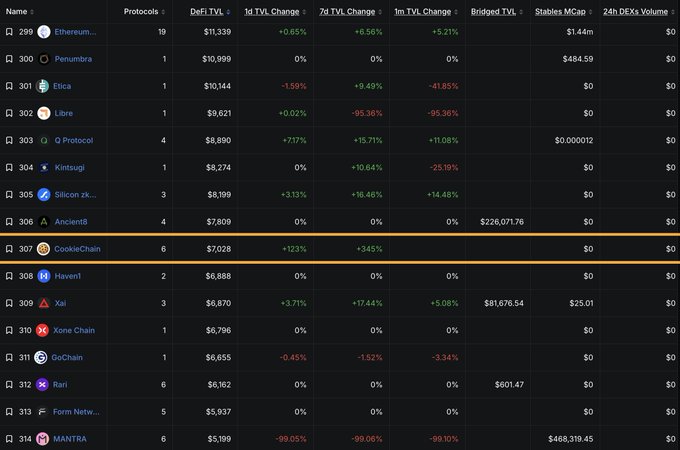
Task: Click the Xai red triangle logo
Action: (44, 303)
